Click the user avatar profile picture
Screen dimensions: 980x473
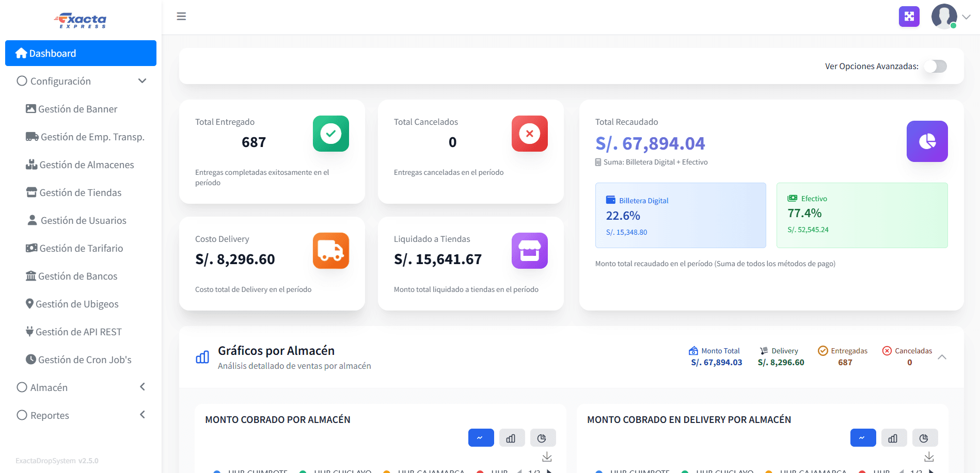[944, 17]
